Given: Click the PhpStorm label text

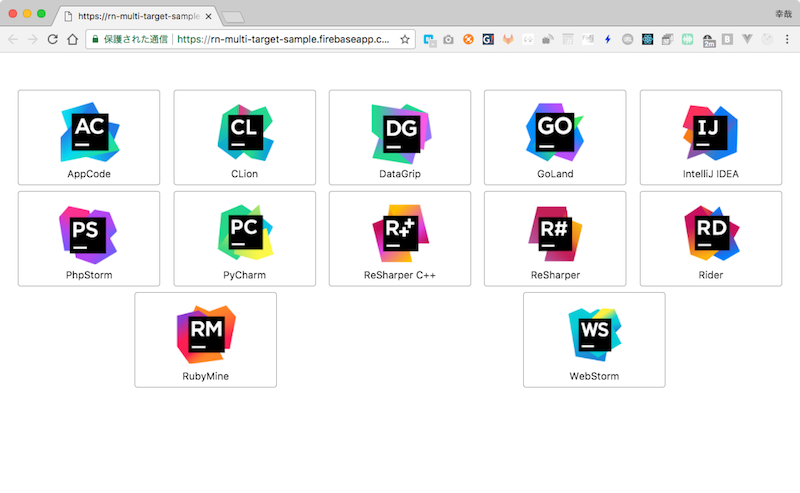Looking at the screenshot, I should pos(89,275).
